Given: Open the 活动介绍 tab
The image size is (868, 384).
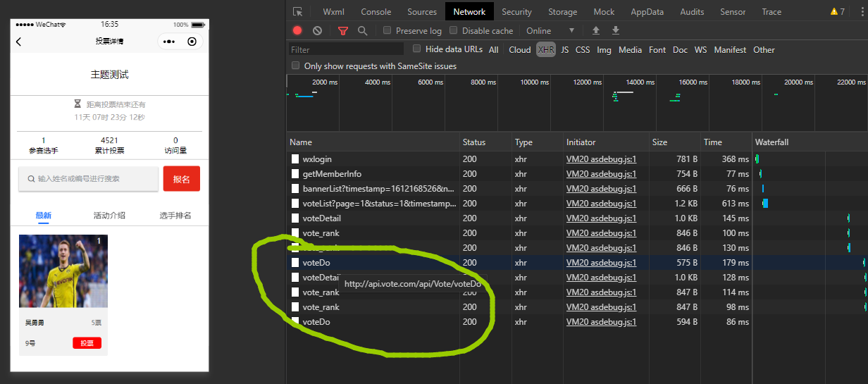Looking at the screenshot, I should (x=109, y=215).
